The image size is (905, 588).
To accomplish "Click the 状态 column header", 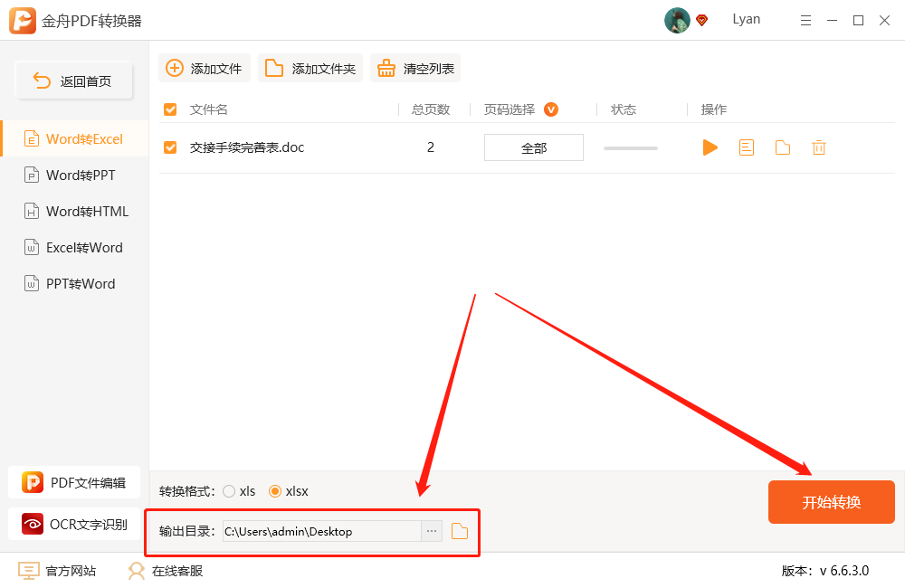I will [624, 109].
